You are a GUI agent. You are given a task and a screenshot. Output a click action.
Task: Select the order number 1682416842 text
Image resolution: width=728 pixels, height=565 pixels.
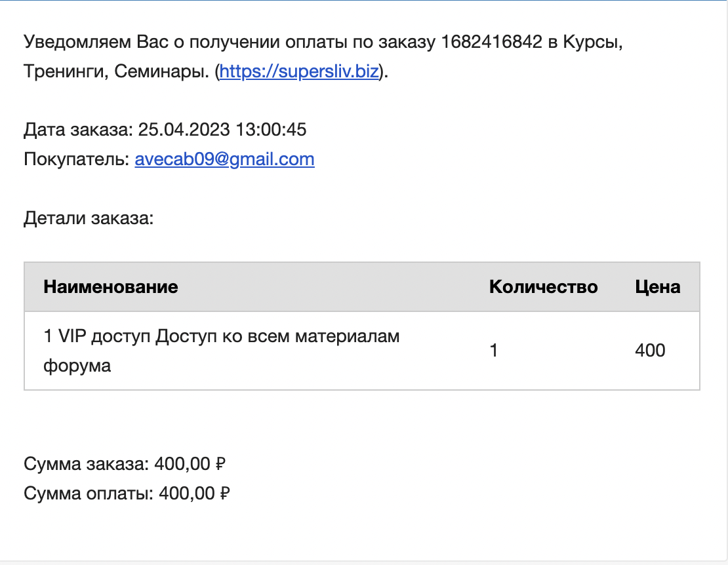[x=491, y=42]
